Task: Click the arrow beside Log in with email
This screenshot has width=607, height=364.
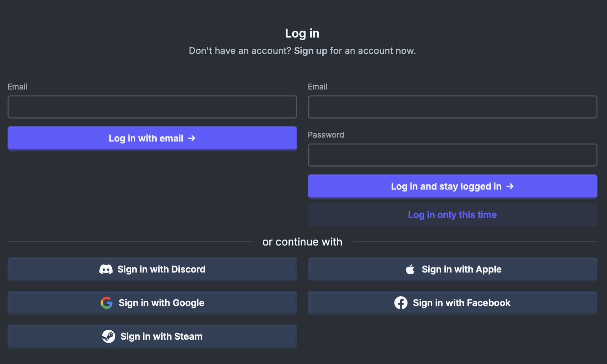Action: pos(192,138)
